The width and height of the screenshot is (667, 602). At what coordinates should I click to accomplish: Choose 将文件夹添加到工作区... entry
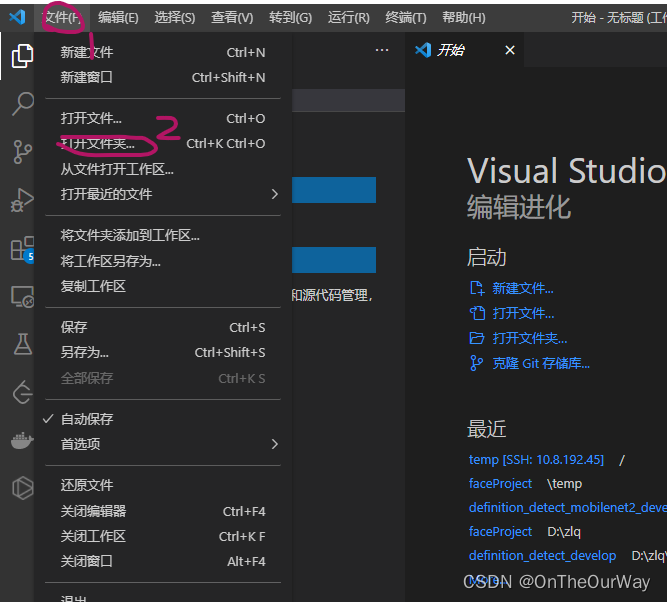point(163,235)
